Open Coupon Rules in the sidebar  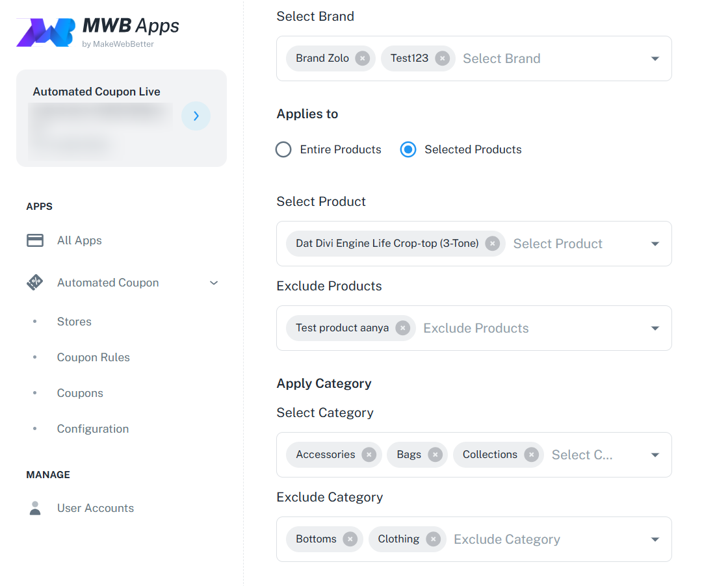click(93, 357)
